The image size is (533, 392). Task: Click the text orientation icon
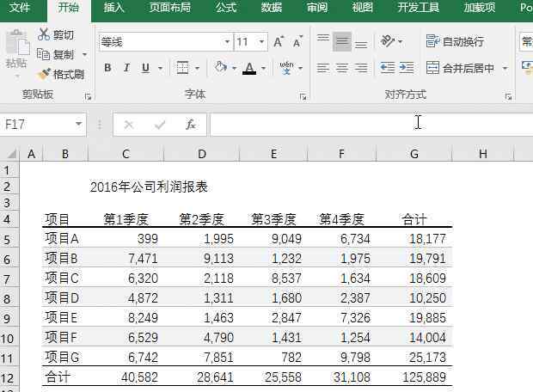tap(388, 41)
